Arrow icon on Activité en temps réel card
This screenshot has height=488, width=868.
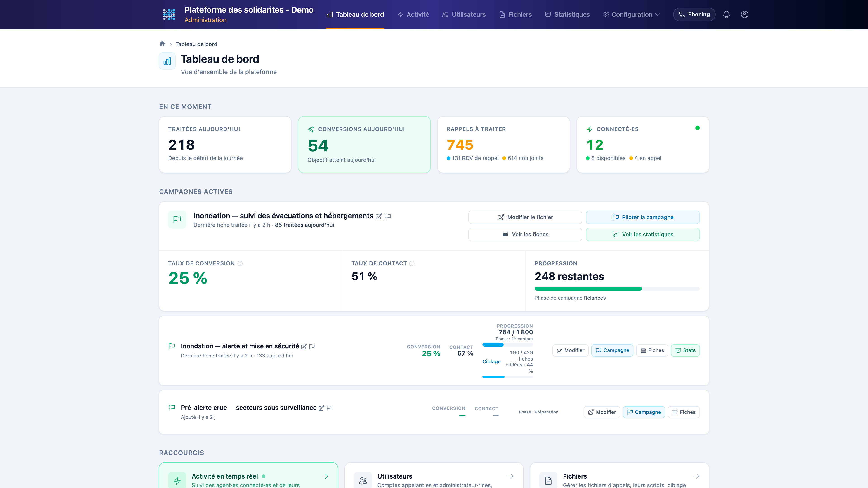coord(325,476)
